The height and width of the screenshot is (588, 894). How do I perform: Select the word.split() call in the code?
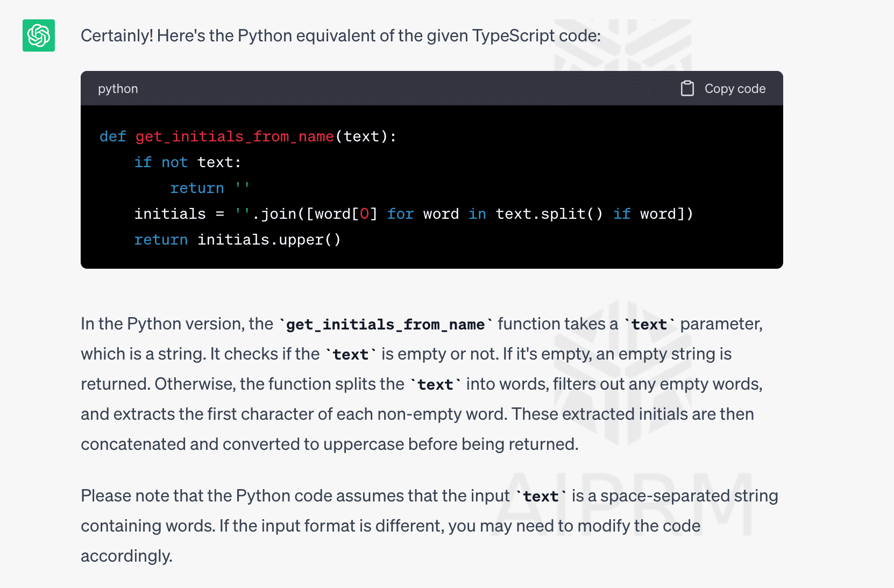pyautogui.click(x=549, y=213)
